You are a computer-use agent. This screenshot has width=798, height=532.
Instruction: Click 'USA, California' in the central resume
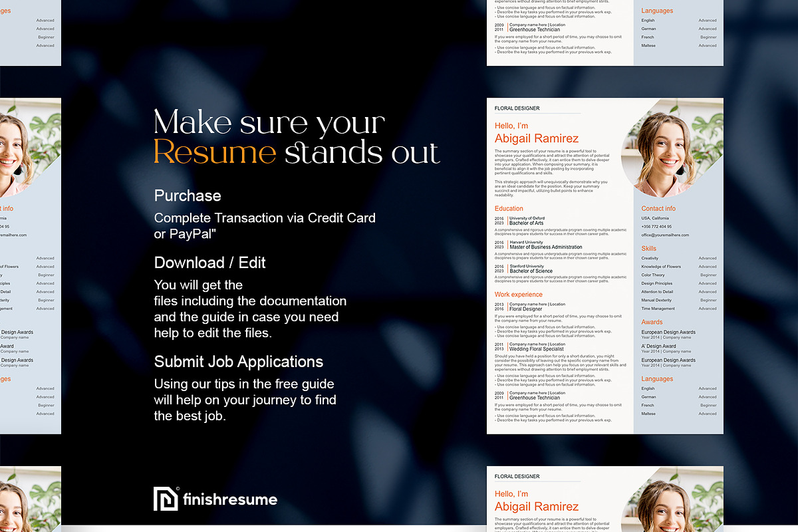pyautogui.click(x=655, y=219)
